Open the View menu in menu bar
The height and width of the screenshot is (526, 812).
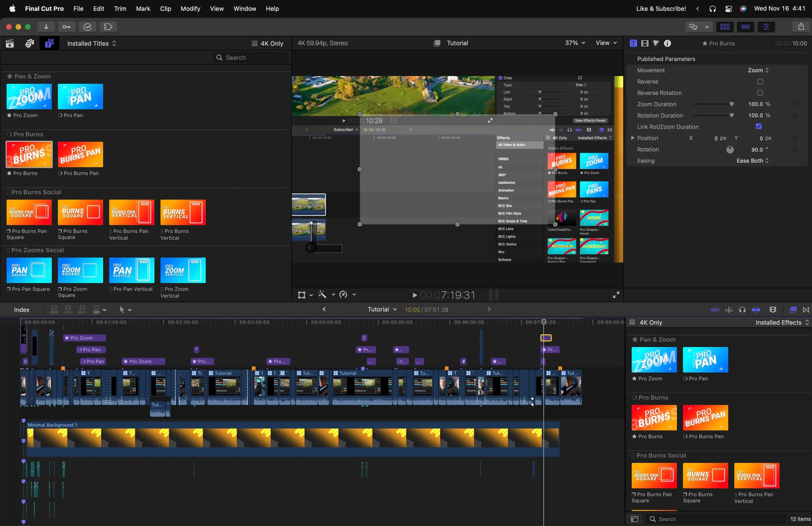click(x=217, y=8)
